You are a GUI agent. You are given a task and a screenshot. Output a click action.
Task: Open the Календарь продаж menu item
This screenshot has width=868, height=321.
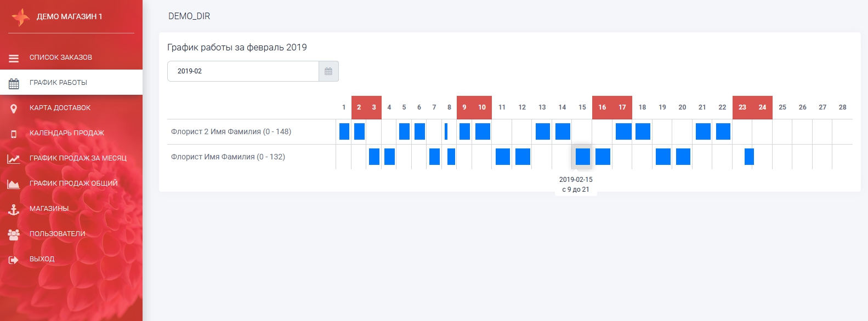click(66, 133)
